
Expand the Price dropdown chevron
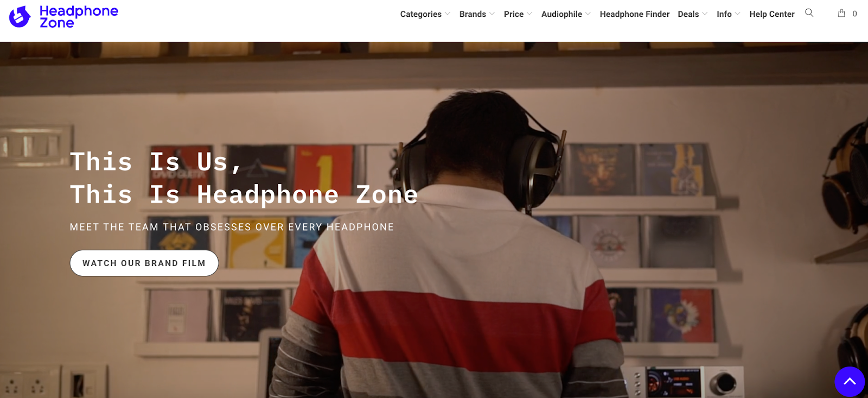pyautogui.click(x=529, y=14)
